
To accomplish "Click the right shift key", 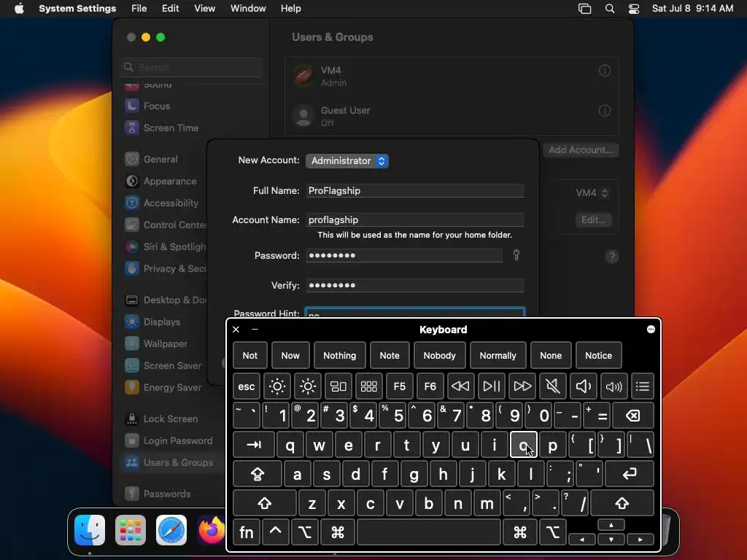I will pyautogui.click(x=622, y=503).
